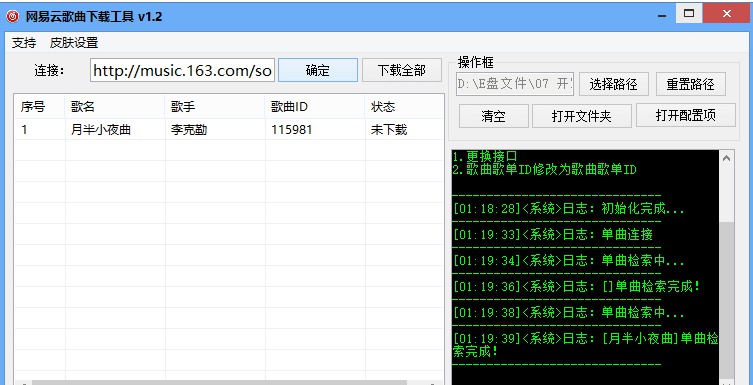Click log note 2.歌曲歌单ID修改为歌曲歌单ID
Image resolution: width=753 pixels, height=385 pixels.
[x=545, y=169]
